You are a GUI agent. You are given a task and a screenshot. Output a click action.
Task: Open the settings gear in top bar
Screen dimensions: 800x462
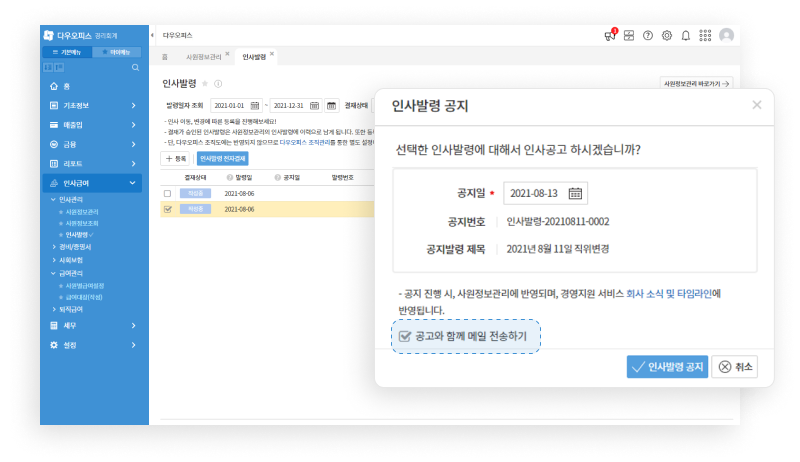coord(666,35)
